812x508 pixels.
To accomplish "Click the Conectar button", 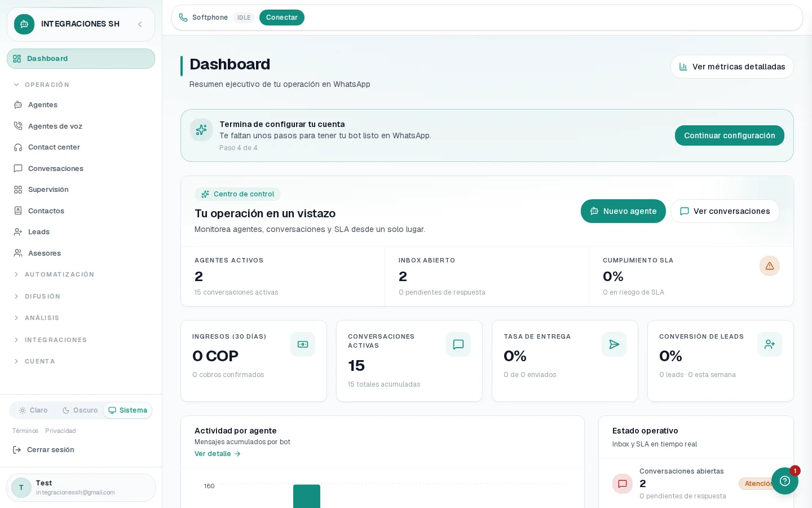I will tap(282, 17).
